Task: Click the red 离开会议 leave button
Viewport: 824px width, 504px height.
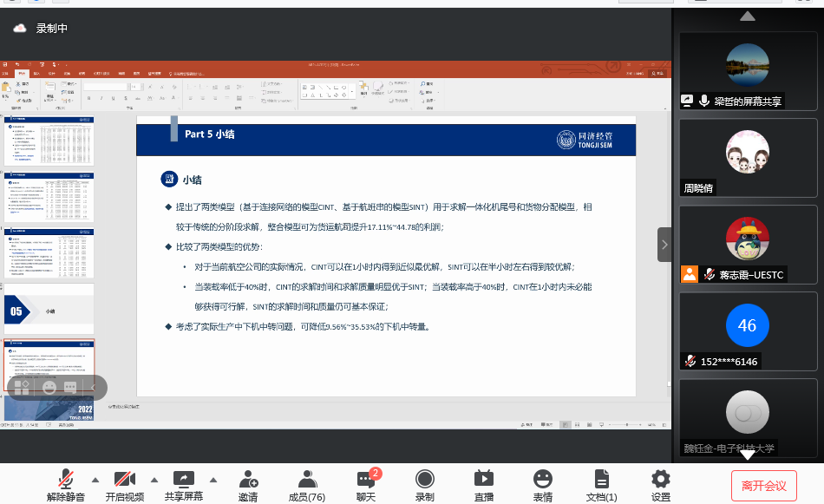Action: coord(763,486)
